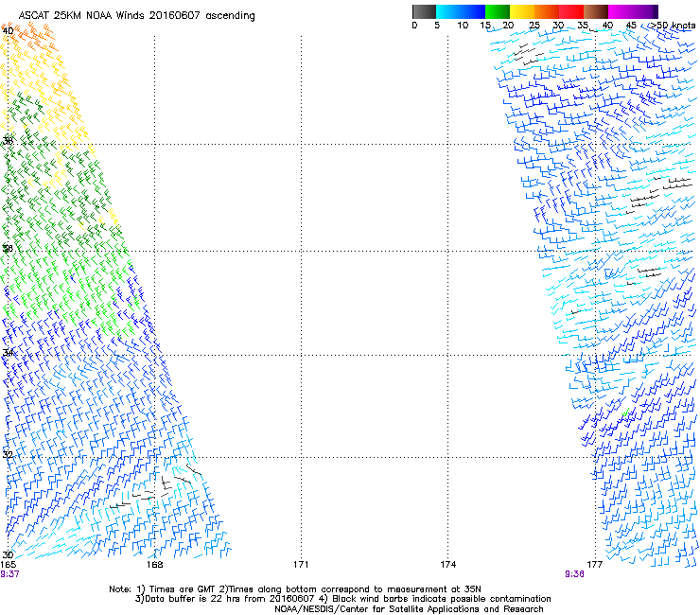Screen dimensions: 700x615
Task: Click the '10' legend scale label
Action: point(463,26)
